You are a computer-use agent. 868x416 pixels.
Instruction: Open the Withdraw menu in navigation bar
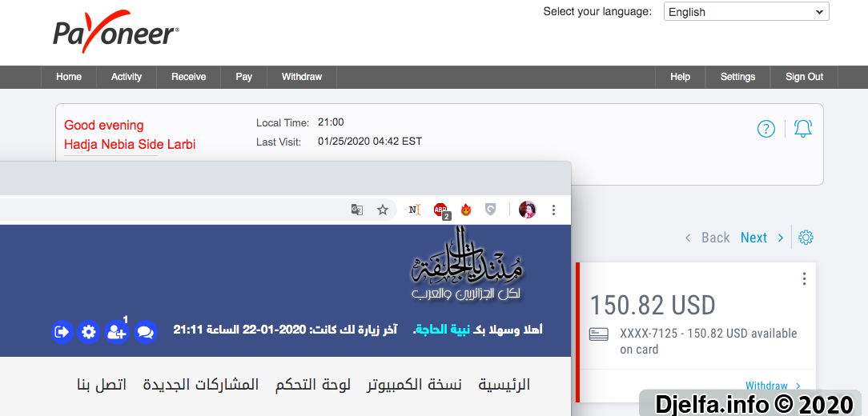click(302, 77)
